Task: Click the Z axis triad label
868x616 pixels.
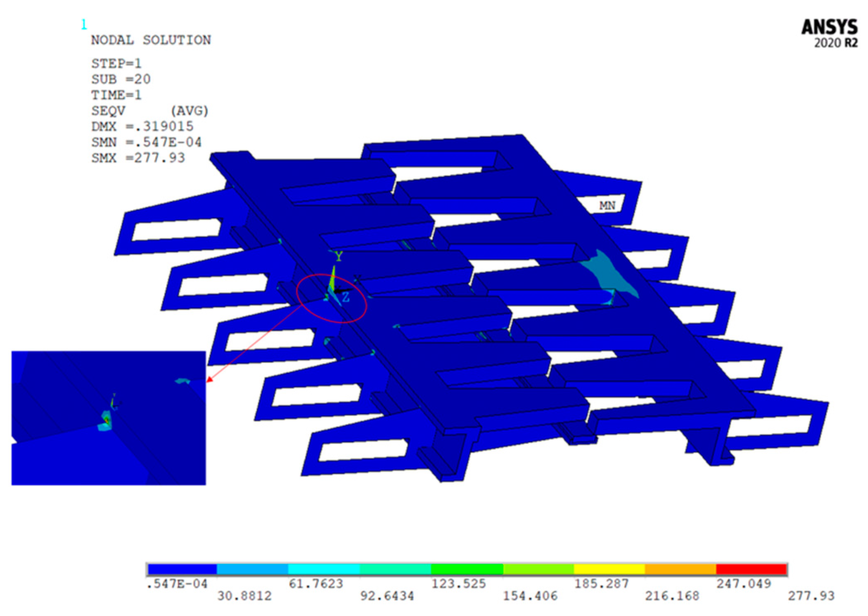Action: 345,297
